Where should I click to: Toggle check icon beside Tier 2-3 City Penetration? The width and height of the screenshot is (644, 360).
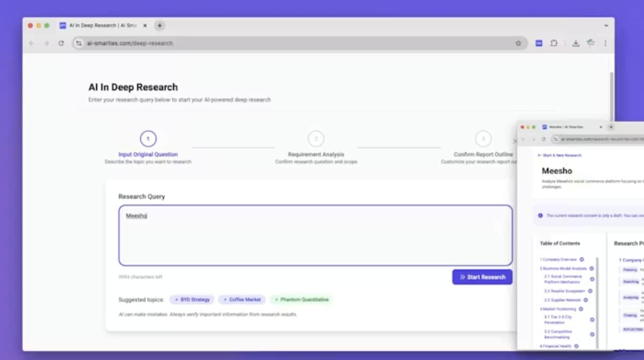(x=592, y=320)
